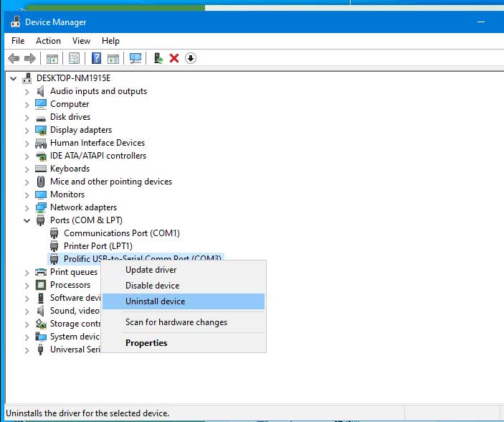Open the Action menu
This screenshot has width=504, height=422.
tap(48, 41)
